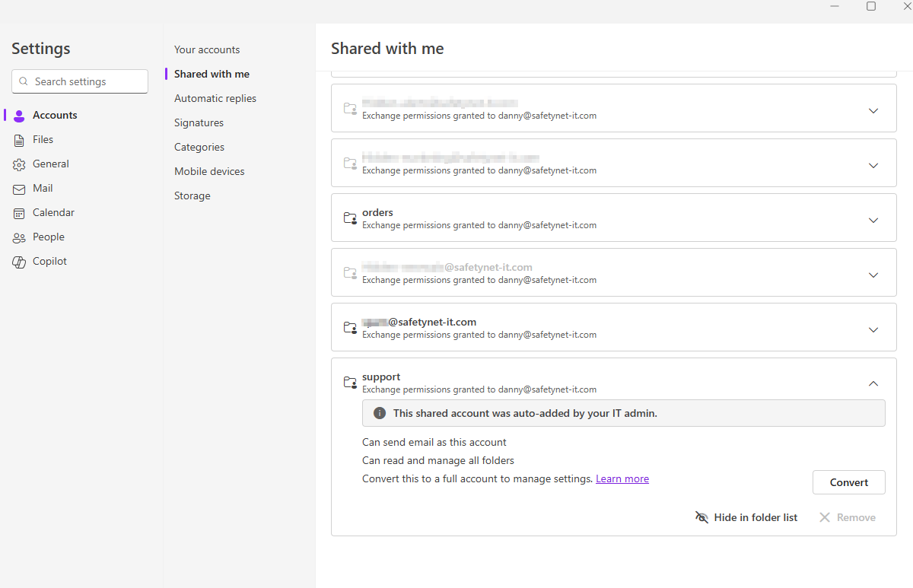This screenshot has width=913, height=588.
Task: Go to Mobile devices section
Action: (209, 171)
